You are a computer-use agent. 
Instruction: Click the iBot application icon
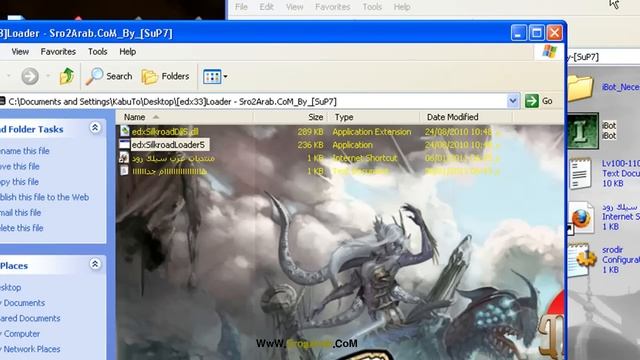(582, 131)
